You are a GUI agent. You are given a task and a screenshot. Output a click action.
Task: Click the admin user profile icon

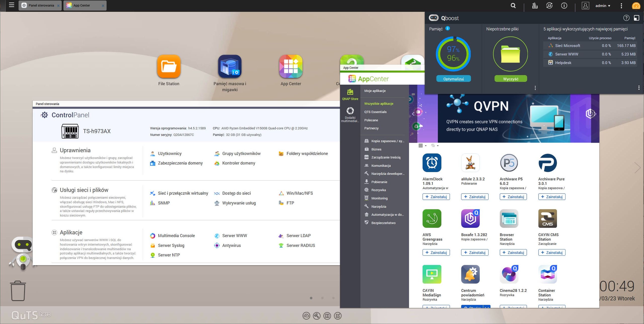coord(585,6)
